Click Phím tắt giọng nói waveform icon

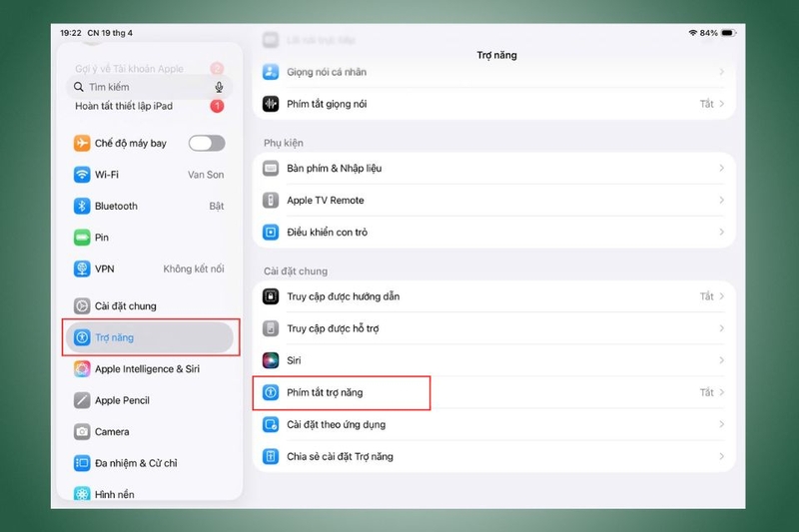point(271,104)
